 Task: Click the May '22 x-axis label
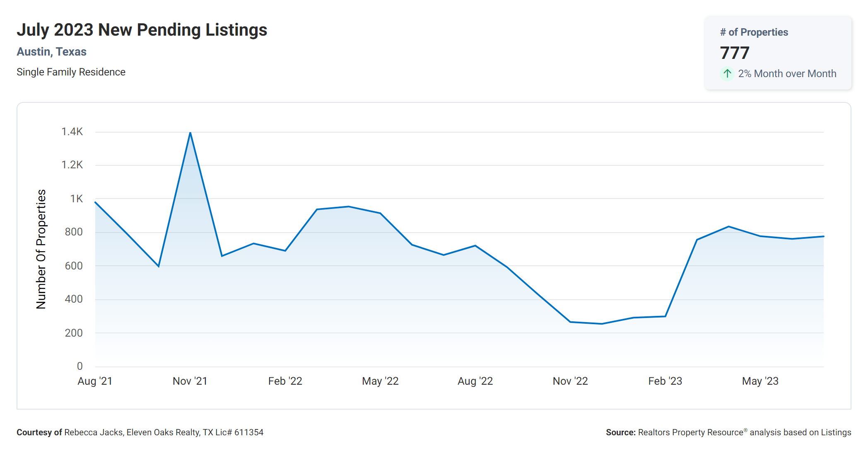[x=380, y=381]
